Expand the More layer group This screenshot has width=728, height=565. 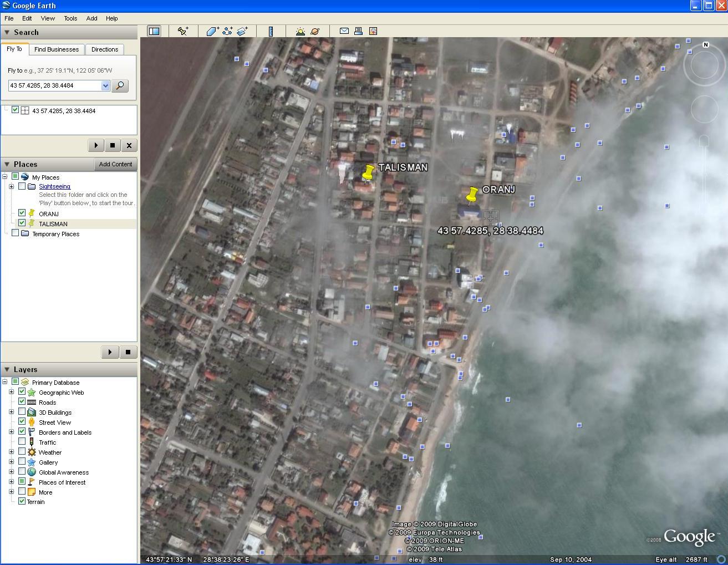point(11,492)
